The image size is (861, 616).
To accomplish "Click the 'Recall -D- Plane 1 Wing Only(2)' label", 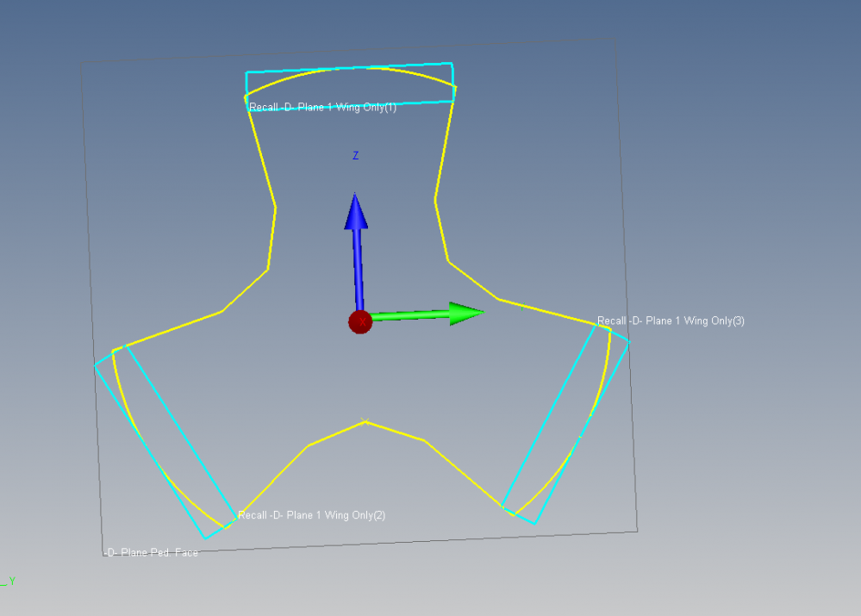I will [311, 515].
